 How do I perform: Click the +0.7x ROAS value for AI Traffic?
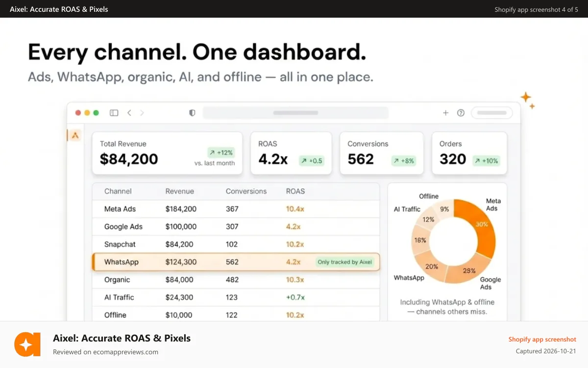coord(295,297)
